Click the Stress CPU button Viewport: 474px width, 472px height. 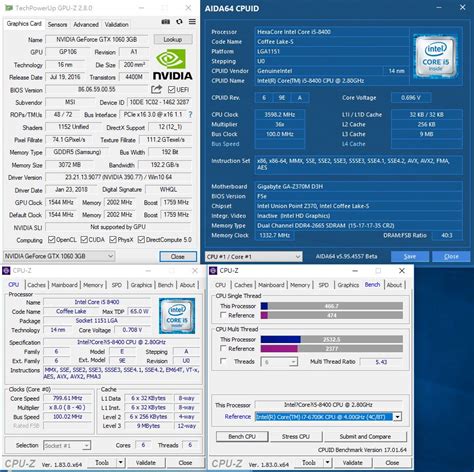coord(296,436)
